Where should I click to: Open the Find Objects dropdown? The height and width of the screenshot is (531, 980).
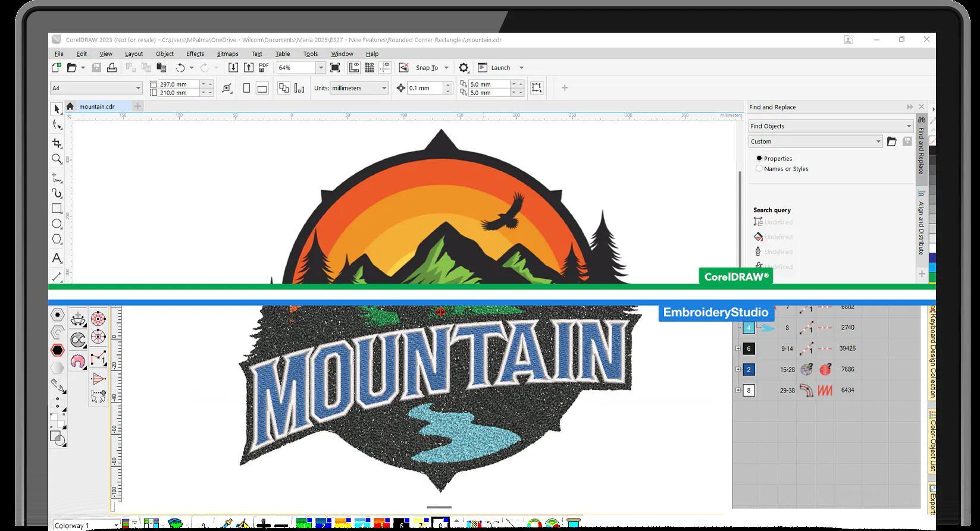(x=831, y=126)
